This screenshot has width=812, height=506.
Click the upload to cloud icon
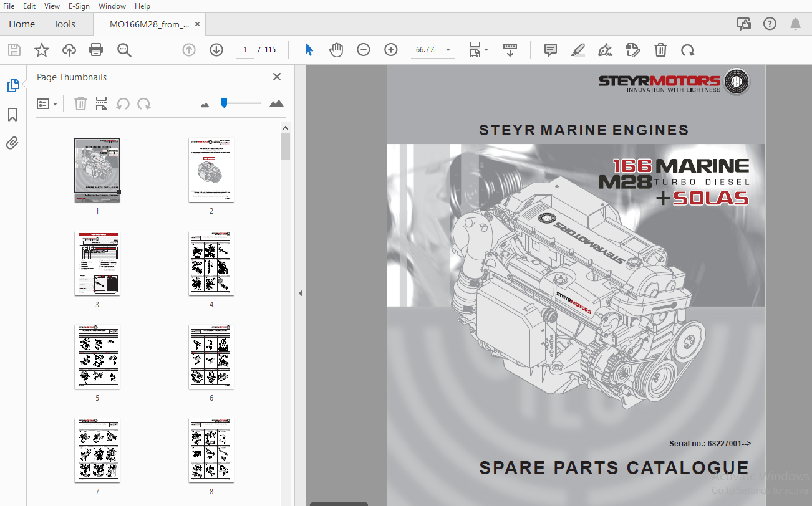tap(69, 50)
